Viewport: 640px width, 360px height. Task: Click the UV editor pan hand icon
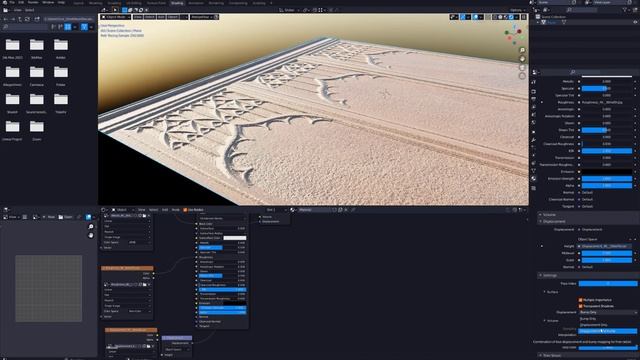pyautogui.click(x=91, y=236)
